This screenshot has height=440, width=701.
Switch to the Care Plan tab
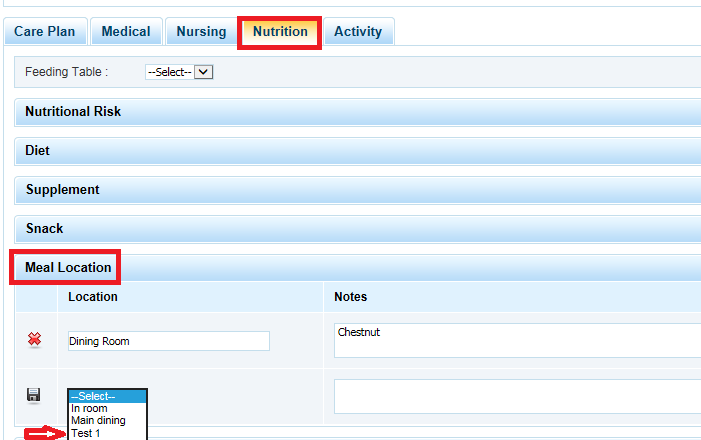tap(46, 32)
